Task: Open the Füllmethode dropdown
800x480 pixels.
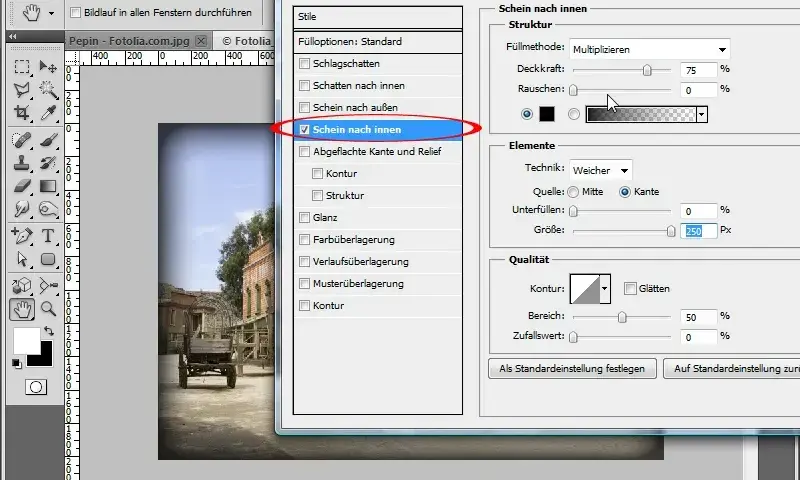Action: 649,49
